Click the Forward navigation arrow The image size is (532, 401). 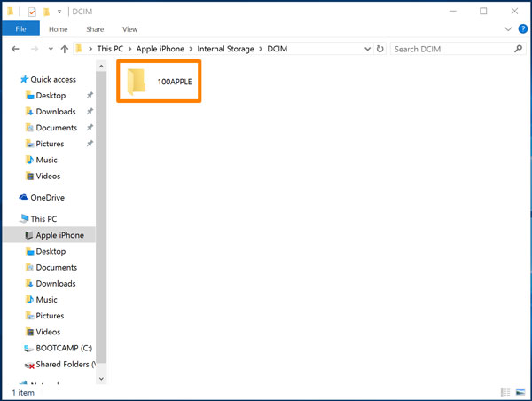[35, 49]
